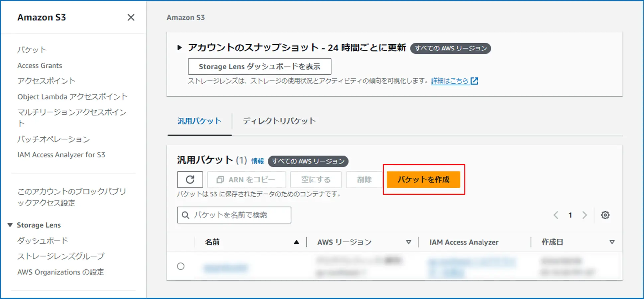This screenshot has width=644, height=299.
Task: Switch to the ディレクトリバケット tab
Action: (279, 121)
